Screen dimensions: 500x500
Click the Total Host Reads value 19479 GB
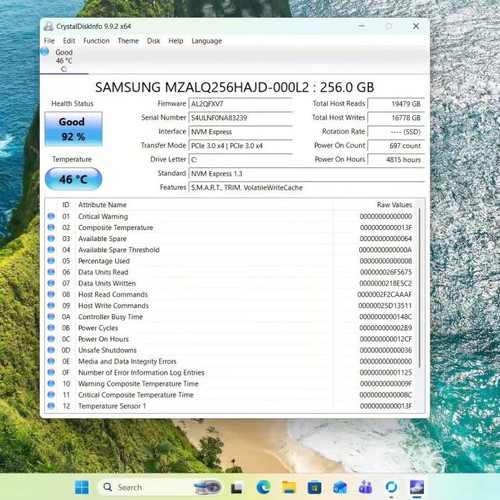click(x=396, y=104)
